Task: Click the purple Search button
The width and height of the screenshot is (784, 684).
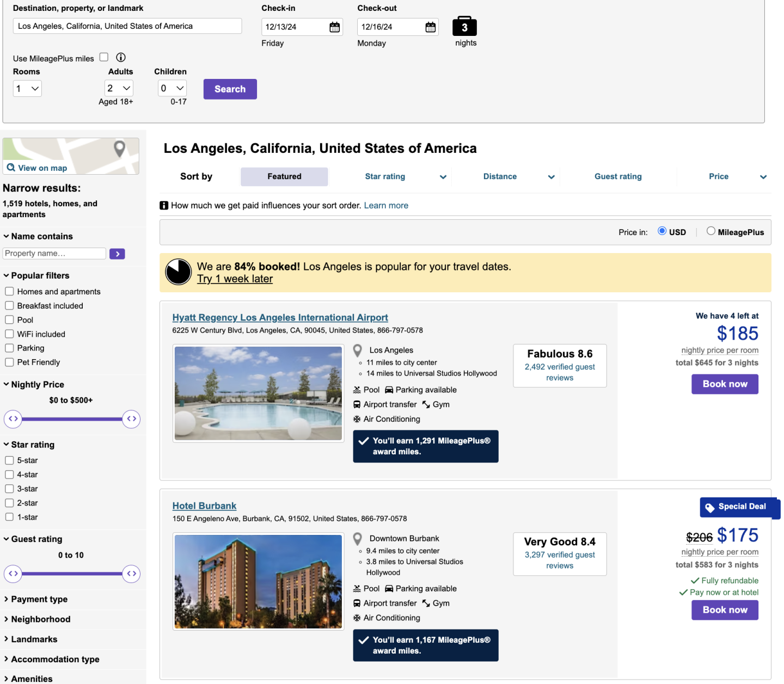Action: point(230,89)
